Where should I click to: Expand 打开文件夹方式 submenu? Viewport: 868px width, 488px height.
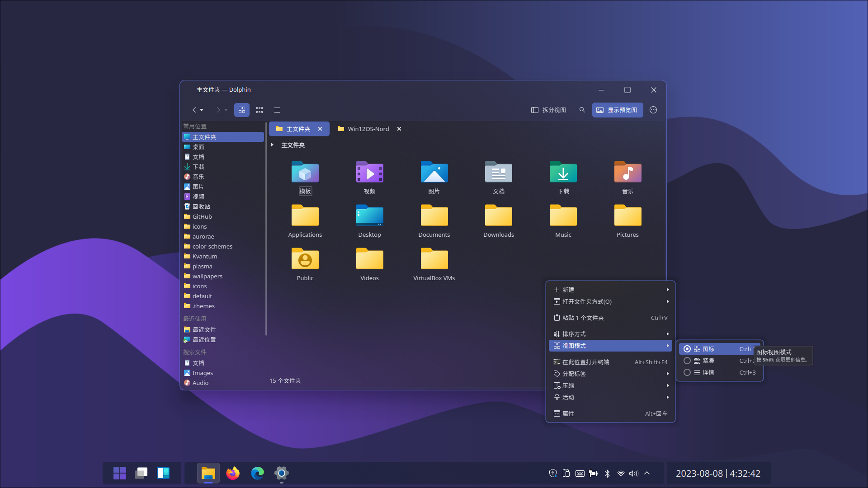pos(610,301)
